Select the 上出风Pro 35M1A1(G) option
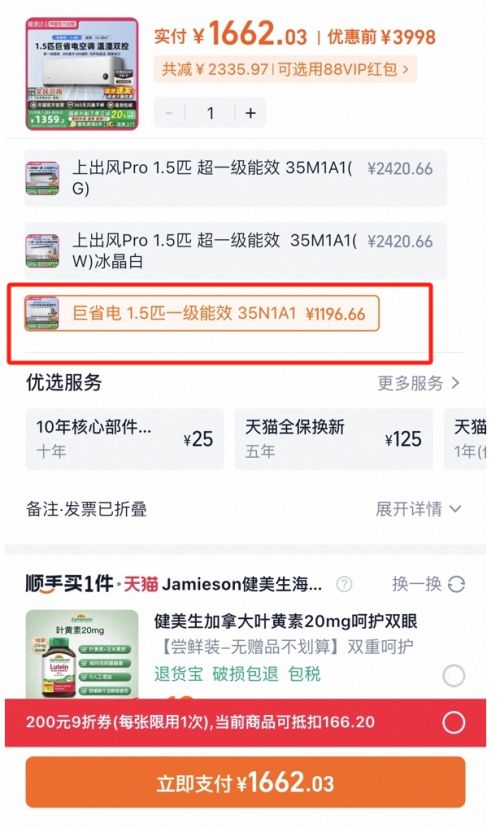The width and height of the screenshot is (500, 828). (235, 178)
